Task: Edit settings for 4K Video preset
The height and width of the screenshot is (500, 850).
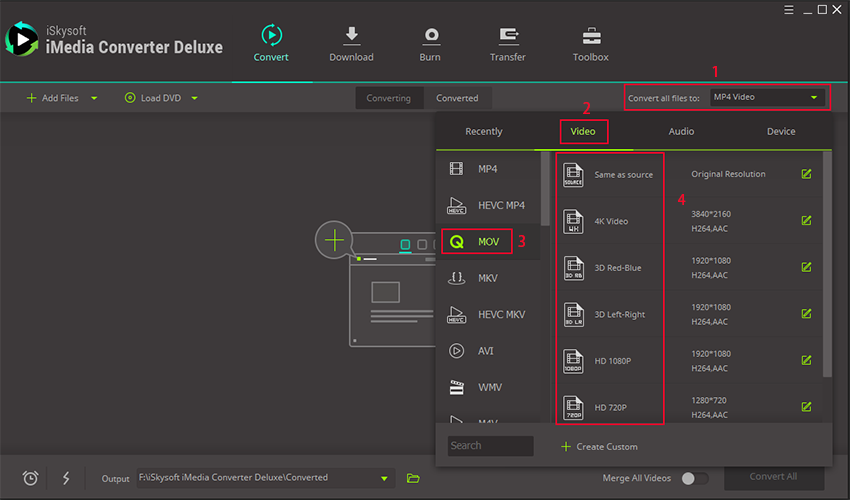Action: click(x=807, y=220)
